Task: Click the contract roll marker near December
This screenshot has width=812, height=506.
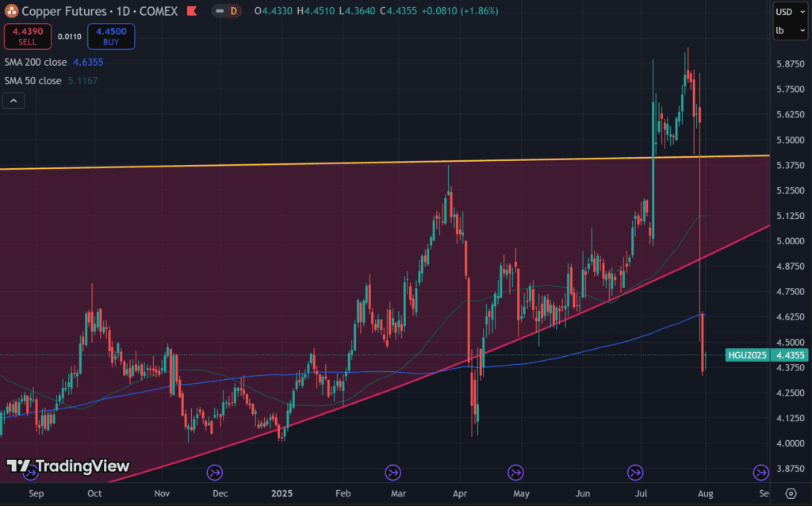Action: click(x=214, y=473)
